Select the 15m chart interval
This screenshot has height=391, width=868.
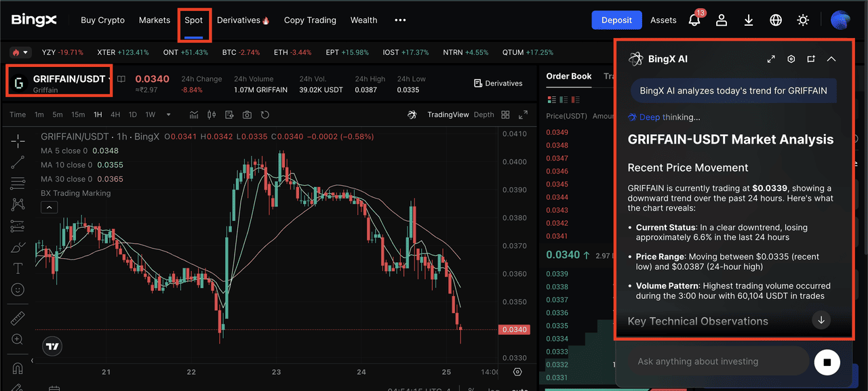coord(78,115)
